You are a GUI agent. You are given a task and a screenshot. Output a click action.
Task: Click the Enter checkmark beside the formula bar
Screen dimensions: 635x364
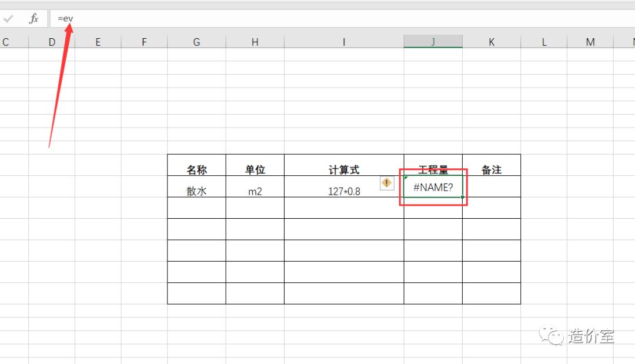(8, 18)
